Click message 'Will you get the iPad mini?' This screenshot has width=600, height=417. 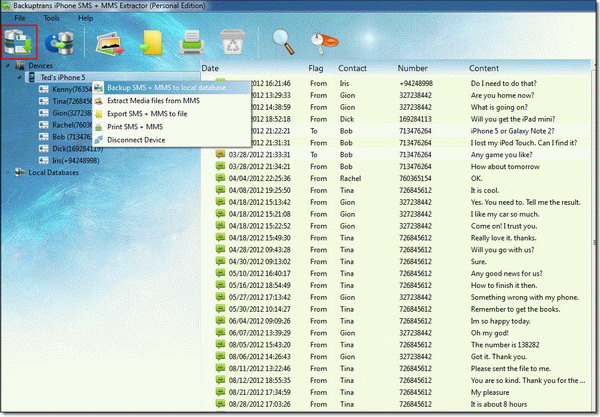click(x=513, y=119)
